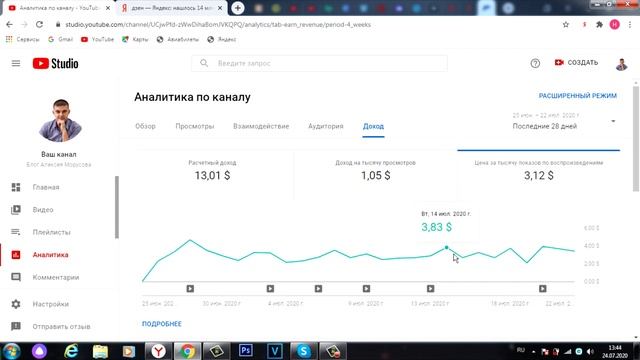Open Комментарии section in sidebar

57,277
